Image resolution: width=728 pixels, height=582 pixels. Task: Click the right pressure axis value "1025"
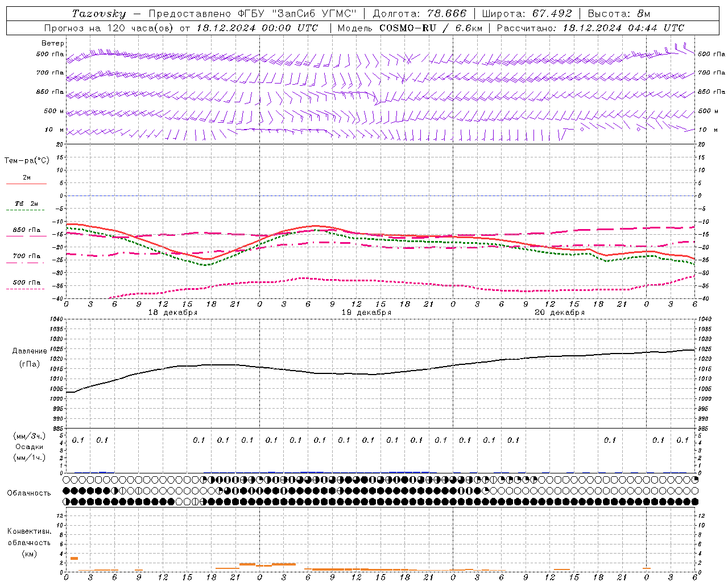(705, 349)
